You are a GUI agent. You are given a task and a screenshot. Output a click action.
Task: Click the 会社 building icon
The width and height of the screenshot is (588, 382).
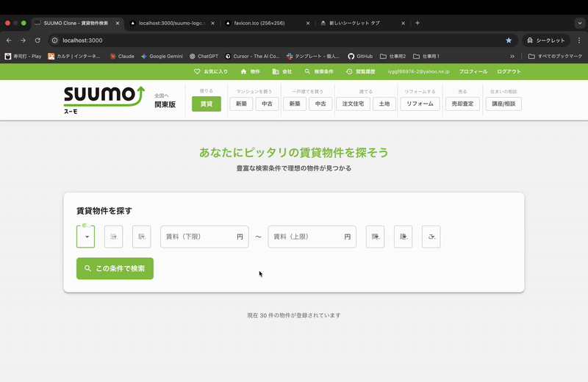tap(275, 71)
